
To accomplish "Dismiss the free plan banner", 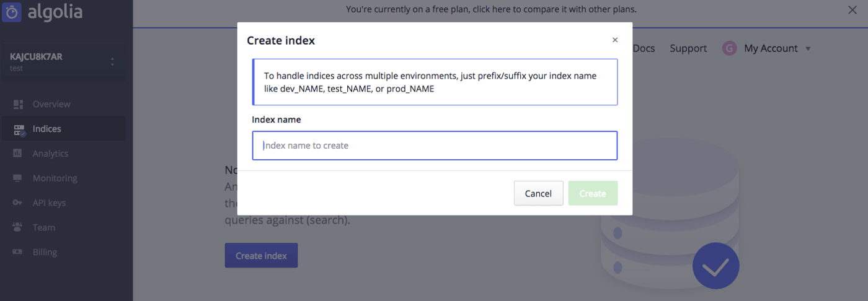I will pyautogui.click(x=852, y=10).
